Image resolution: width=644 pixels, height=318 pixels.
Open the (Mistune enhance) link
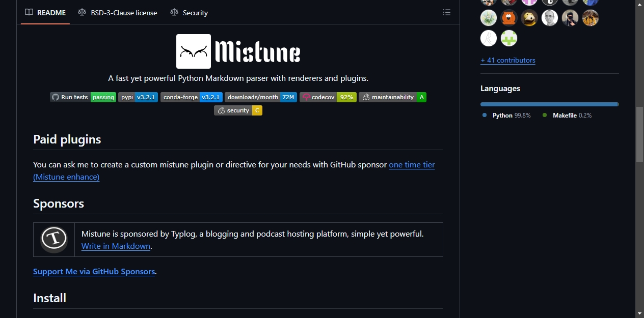click(x=66, y=177)
